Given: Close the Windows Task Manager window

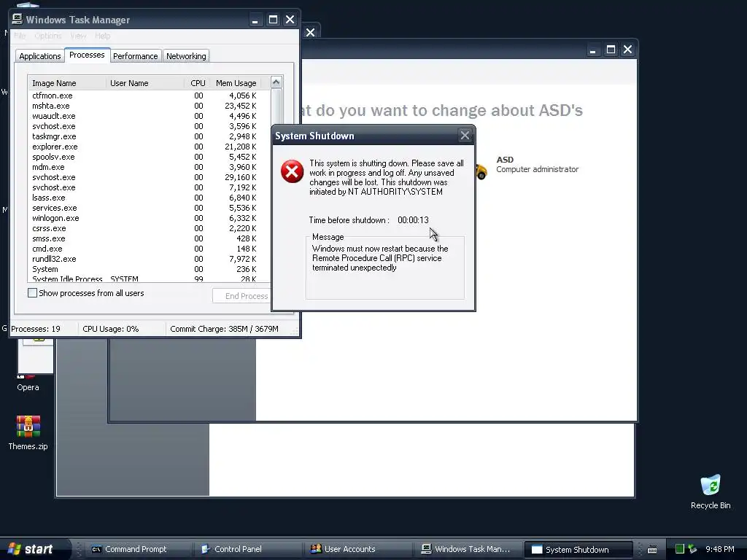Looking at the screenshot, I should click(290, 20).
